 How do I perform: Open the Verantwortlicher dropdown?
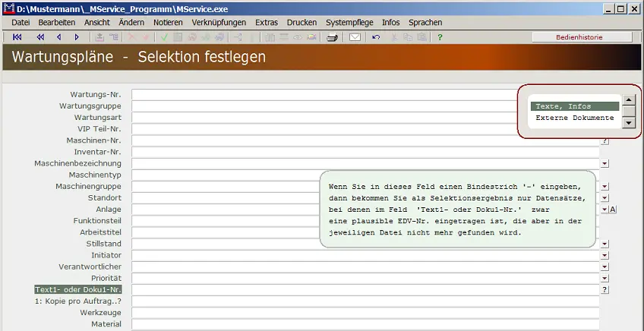coord(605,266)
